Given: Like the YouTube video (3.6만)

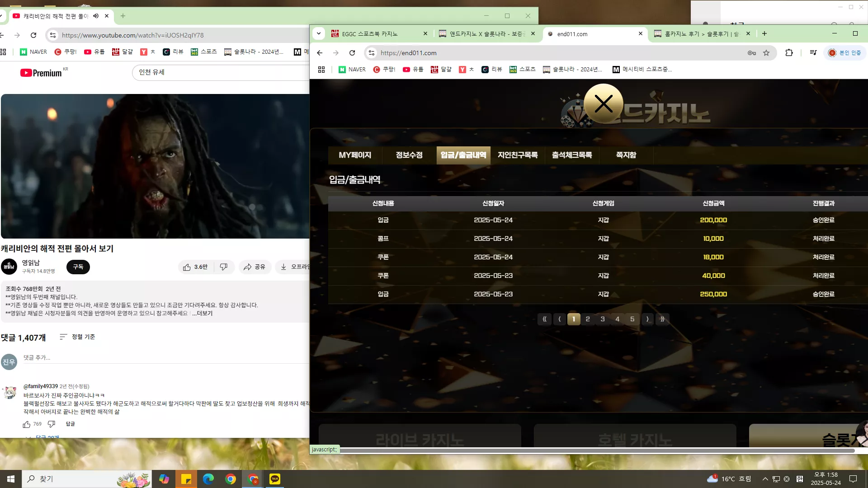Looking at the screenshot, I should point(195,267).
